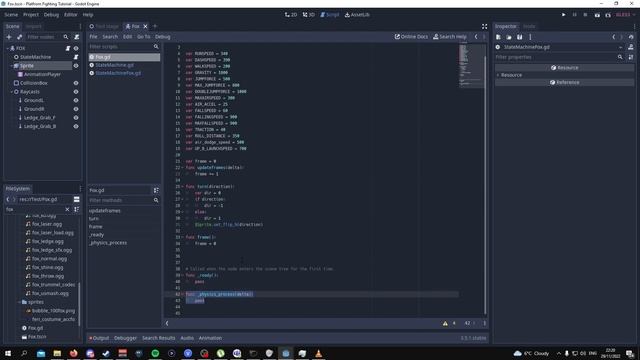Switch to 3D workspace
Viewport: 640px width, 360px height.
click(309, 15)
